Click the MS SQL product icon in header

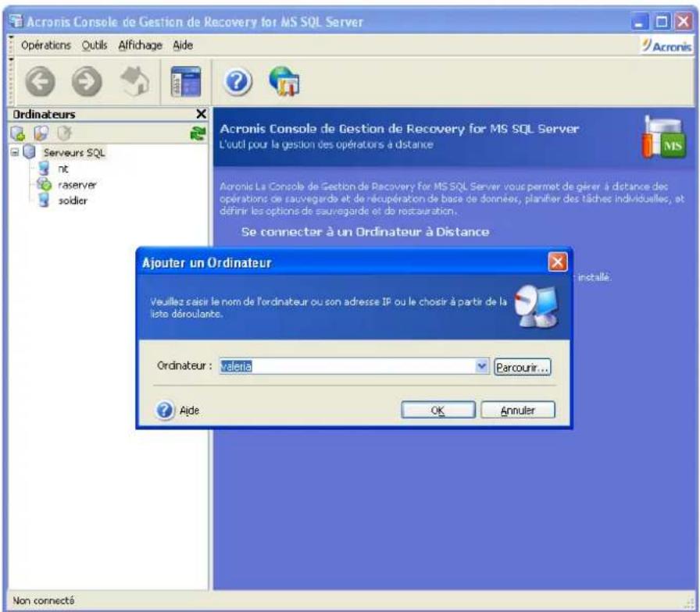pos(665,137)
